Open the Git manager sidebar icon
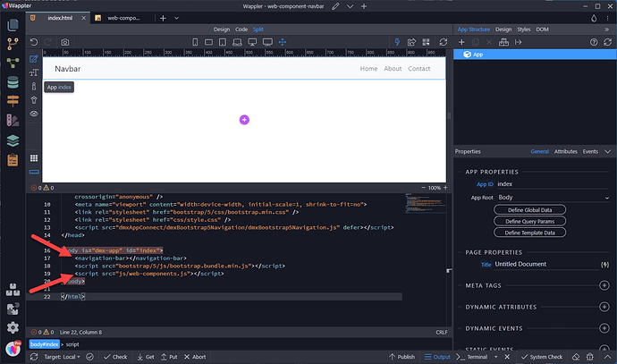 pos(13,44)
